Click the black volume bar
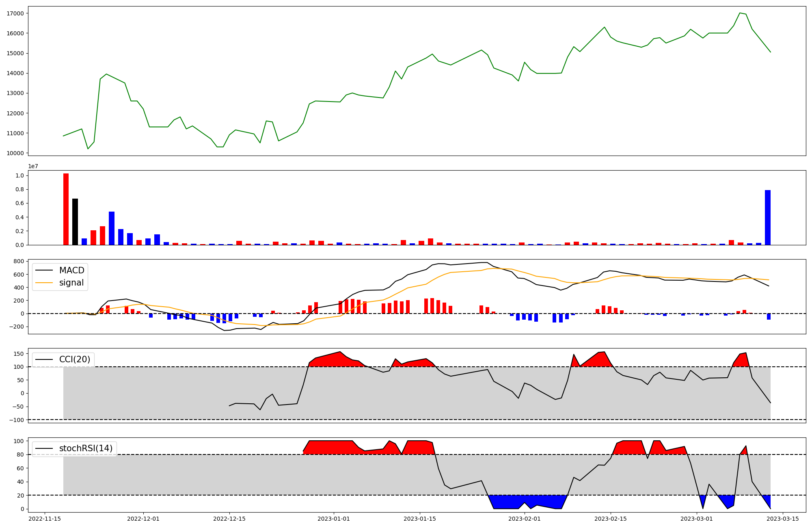Screen dimensions: 812x528 pyautogui.click(x=75, y=222)
